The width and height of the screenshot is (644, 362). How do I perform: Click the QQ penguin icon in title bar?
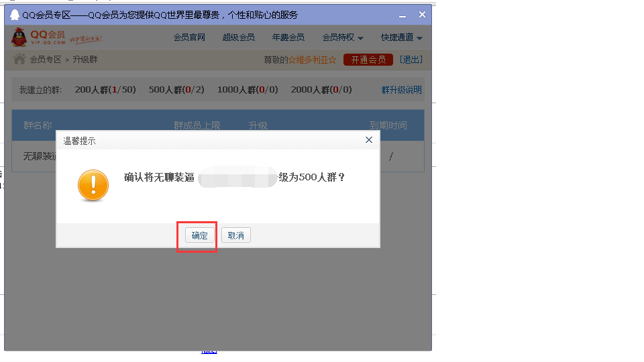pos(15,15)
